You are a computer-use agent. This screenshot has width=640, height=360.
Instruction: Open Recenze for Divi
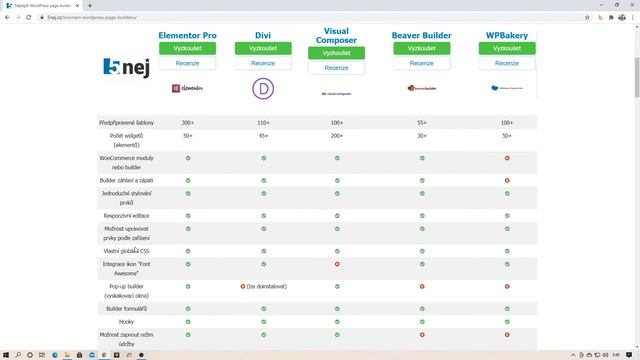tap(263, 63)
